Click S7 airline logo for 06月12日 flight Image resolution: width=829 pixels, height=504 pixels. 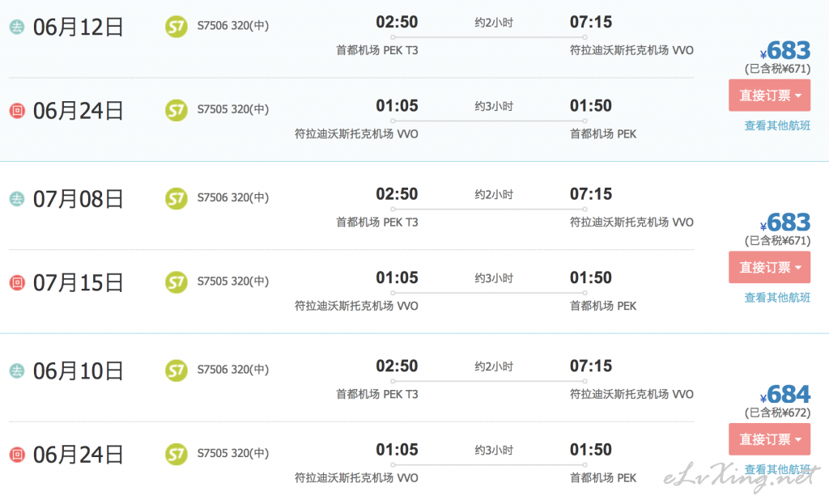[176, 27]
